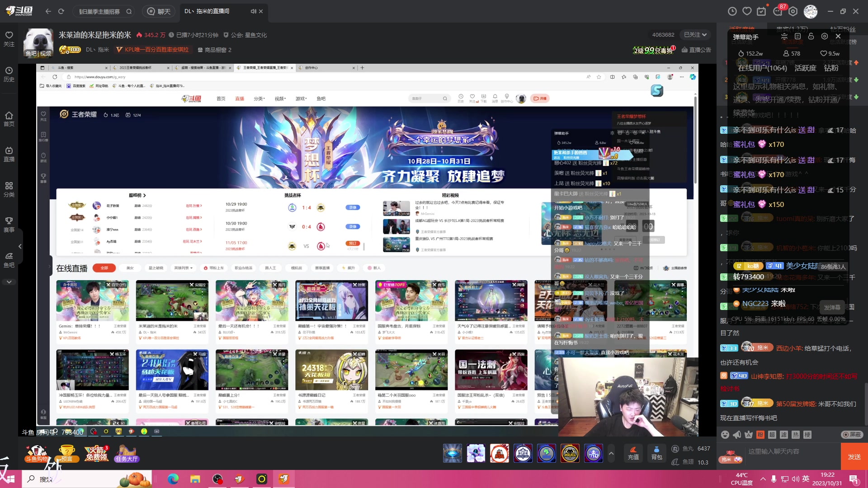Open 斗鱼购物 shopping icon
The height and width of the screenshot is (488, 868).
point(37,453)
